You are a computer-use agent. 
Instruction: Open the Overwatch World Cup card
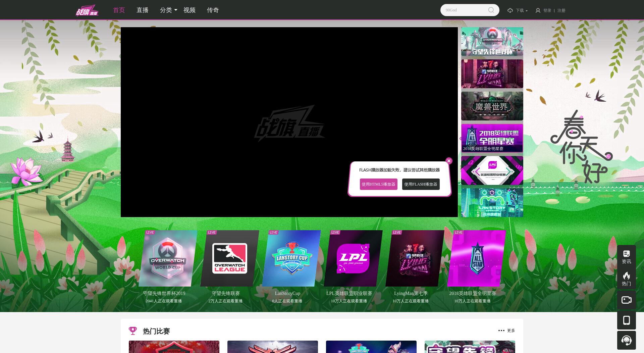168,258
